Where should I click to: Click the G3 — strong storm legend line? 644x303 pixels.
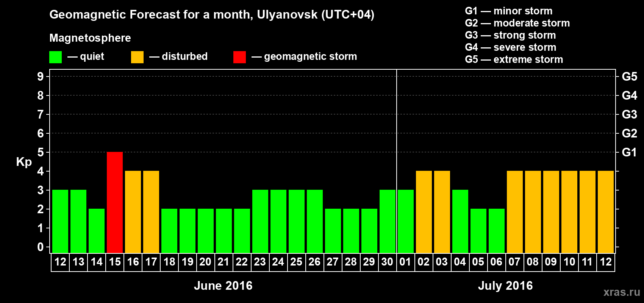pyautogui.click(x=510, y=35)
